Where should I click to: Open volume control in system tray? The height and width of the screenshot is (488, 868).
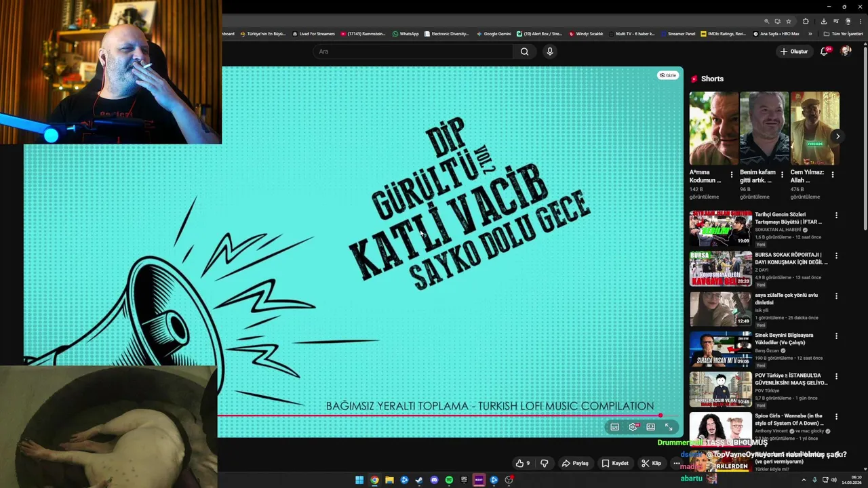pyautogui.click(x=833, y=480)
